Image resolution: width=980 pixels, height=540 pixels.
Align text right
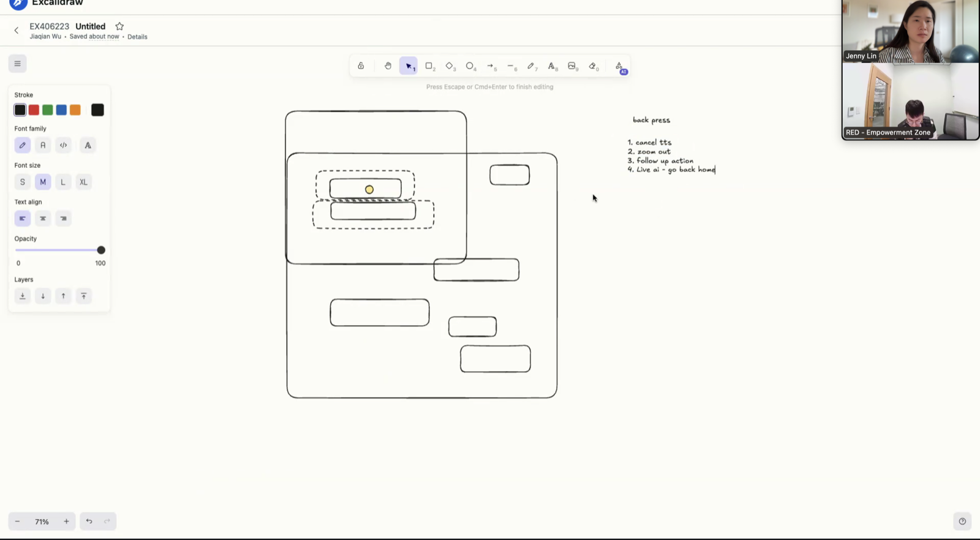[x=63, y=219]
